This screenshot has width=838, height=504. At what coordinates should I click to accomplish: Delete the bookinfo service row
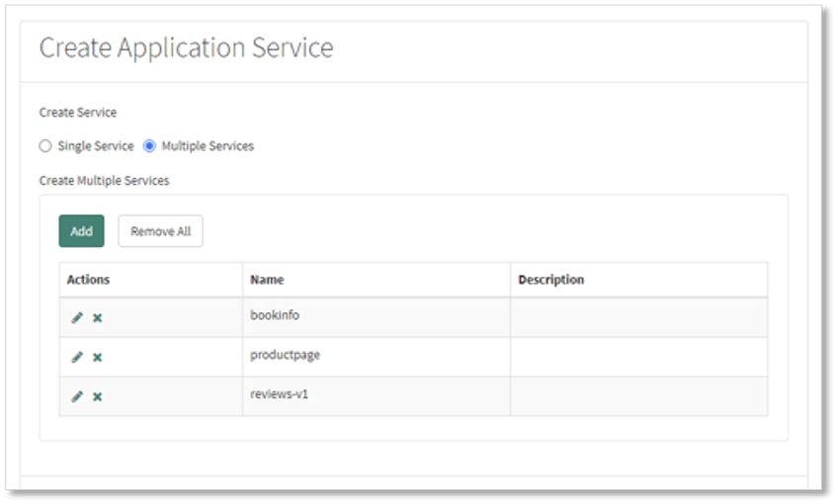pyautogui.click(x=97, y=318)
